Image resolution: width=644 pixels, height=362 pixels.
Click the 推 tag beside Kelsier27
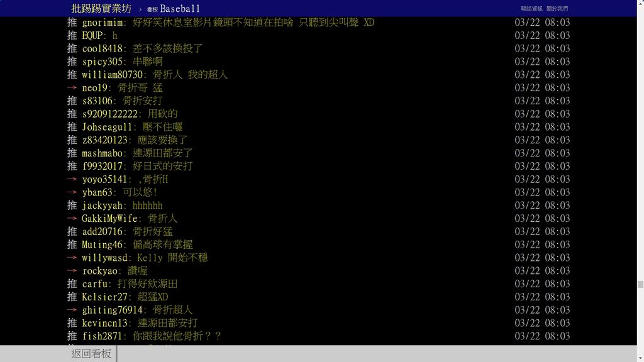coord(72,297)
